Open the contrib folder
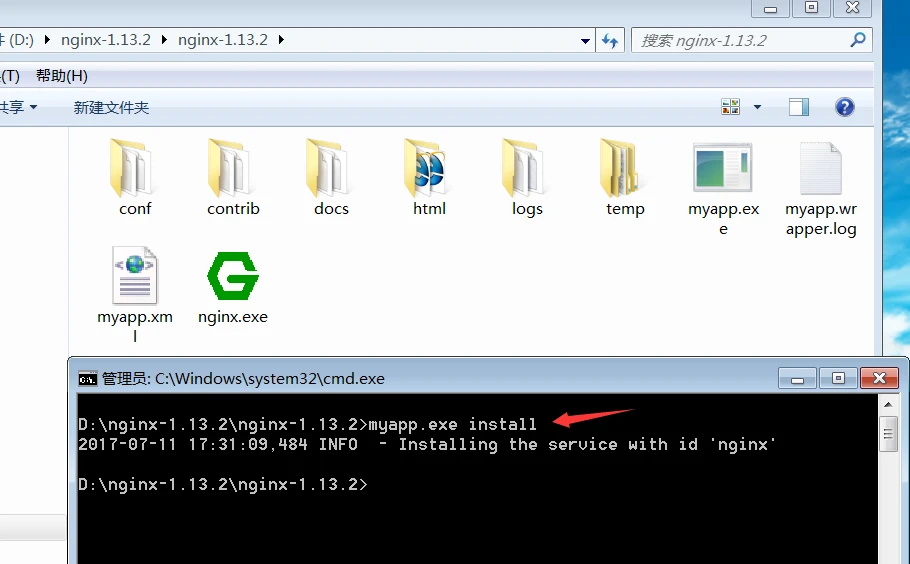This screenshot has height=564, width=910. (233, 177)
